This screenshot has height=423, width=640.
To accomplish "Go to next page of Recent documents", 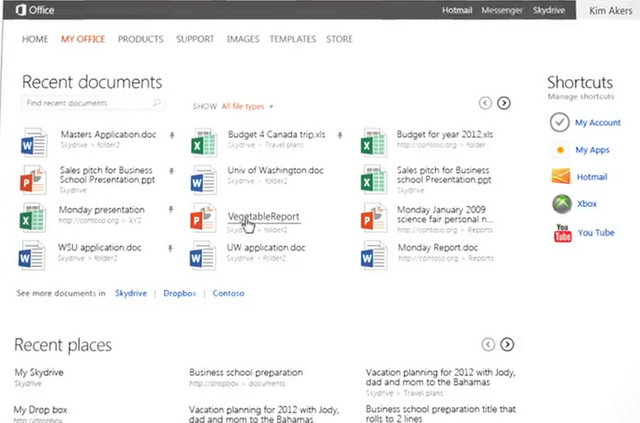I will pos(504,103).
